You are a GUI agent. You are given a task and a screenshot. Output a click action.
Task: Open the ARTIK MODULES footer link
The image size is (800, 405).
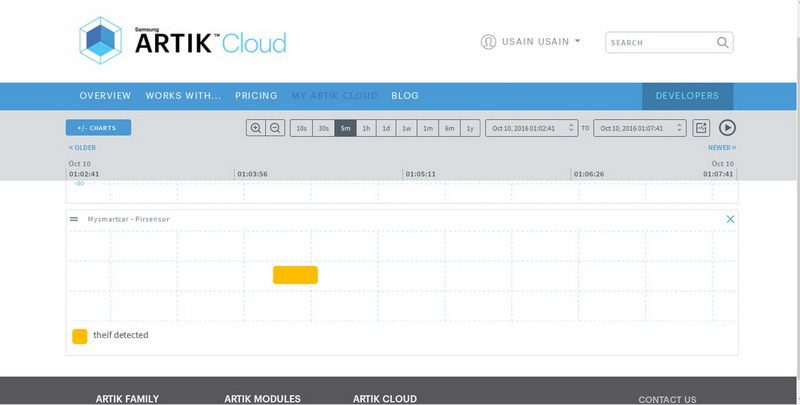[x=262, y=399]
